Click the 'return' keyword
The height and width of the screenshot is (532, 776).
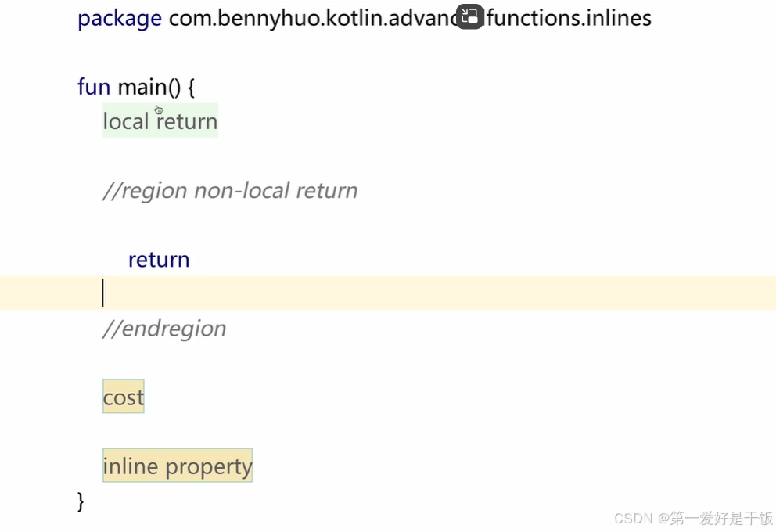click(159, 259)
